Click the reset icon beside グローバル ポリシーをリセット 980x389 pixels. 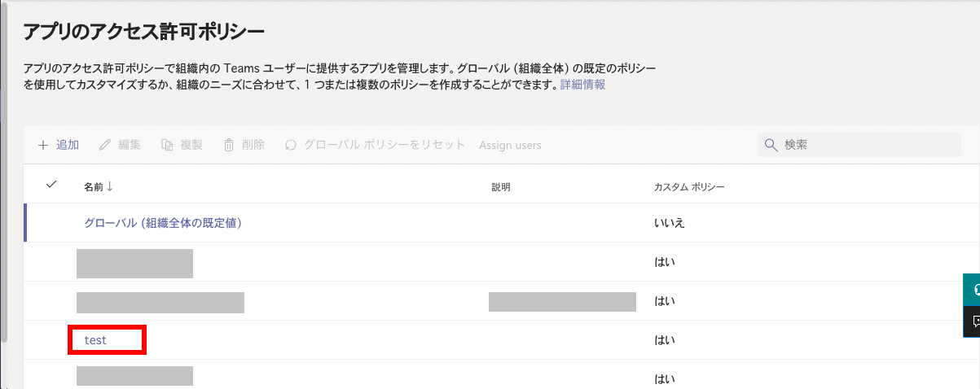pyautogui.click(x=291, y=146)
